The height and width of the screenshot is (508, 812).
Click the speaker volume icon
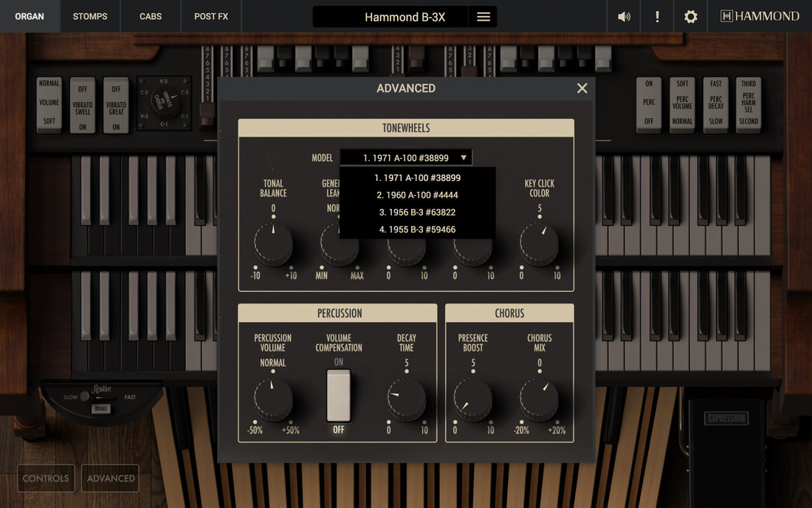click(x=624, y=16)
